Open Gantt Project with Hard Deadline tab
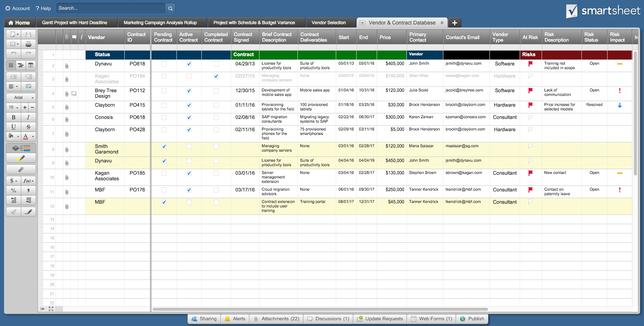 coord(74,23)
